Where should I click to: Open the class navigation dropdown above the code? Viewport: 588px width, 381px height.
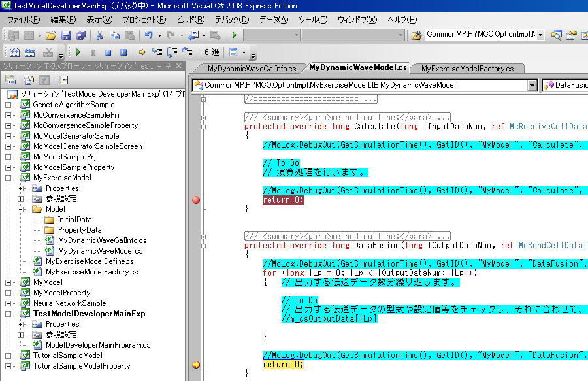tap(532, 85)
